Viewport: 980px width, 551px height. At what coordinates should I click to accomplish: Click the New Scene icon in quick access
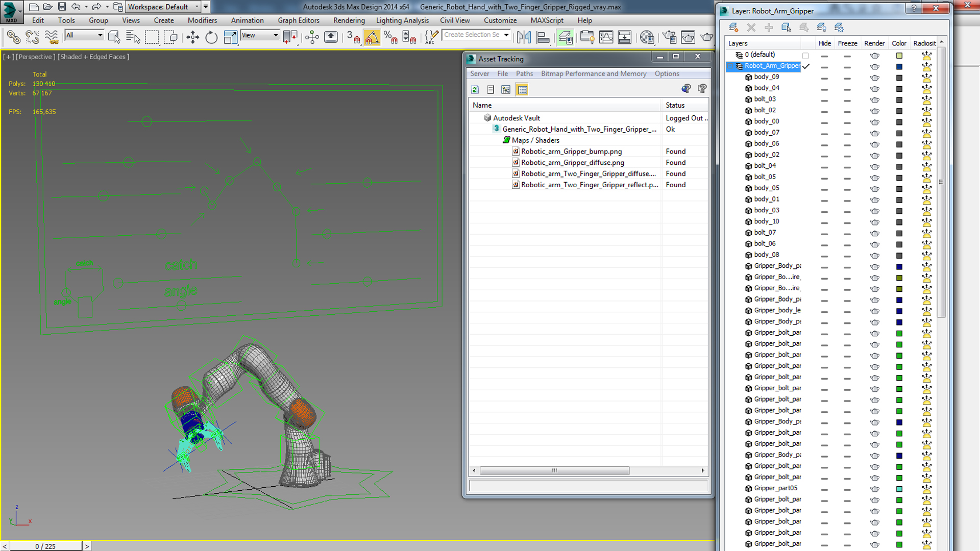tap(34, 7)
